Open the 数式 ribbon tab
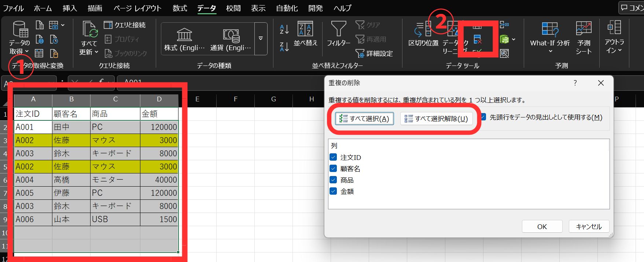The height and width of the screenshot is (262, 644). coord(180,8)
